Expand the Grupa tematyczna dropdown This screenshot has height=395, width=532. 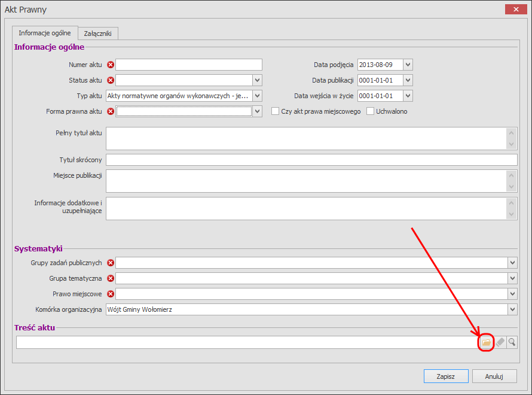pyautogui.click(x=512, y=278)
